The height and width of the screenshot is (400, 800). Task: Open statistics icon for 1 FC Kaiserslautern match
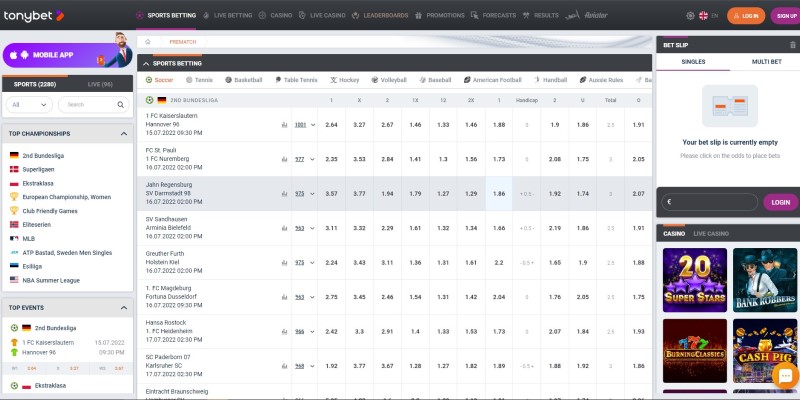pyautogui.click(x=284, y=124)
